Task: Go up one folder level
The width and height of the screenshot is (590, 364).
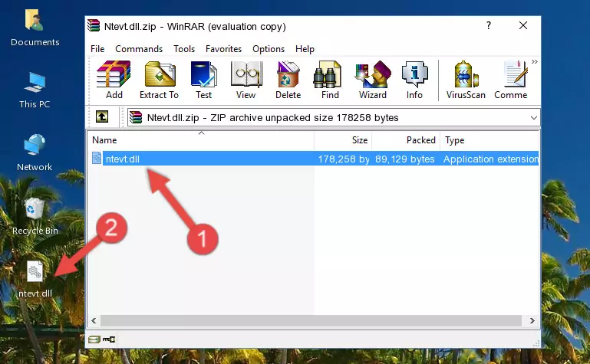Action: (102, 116)
